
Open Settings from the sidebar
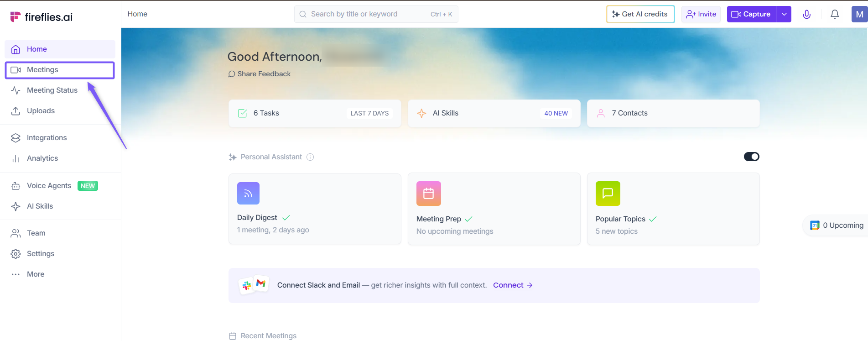click(x=60, y=254)
